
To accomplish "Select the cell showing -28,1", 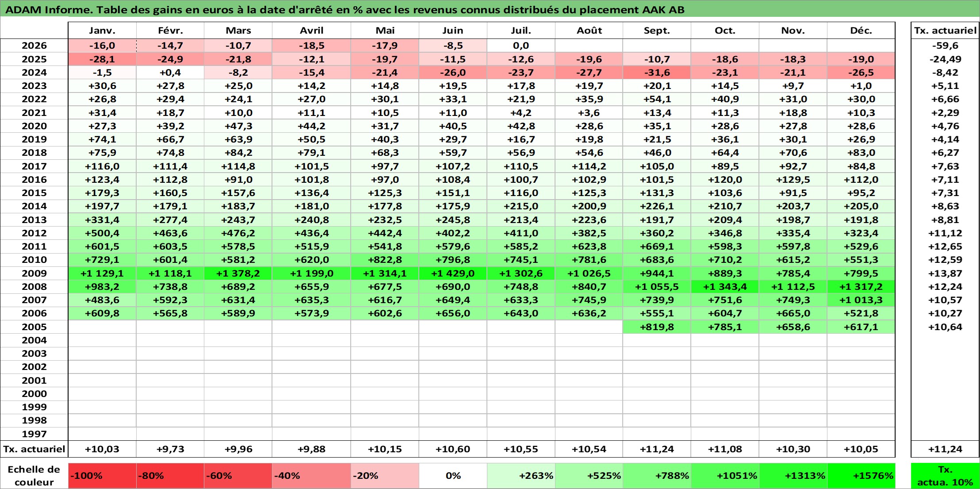I will [102, 59].
